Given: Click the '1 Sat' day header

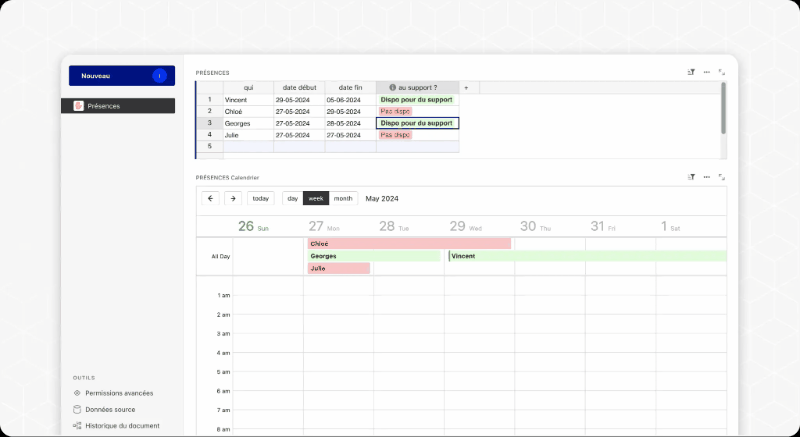Looking at the screenshot, I should click(670, 226).
